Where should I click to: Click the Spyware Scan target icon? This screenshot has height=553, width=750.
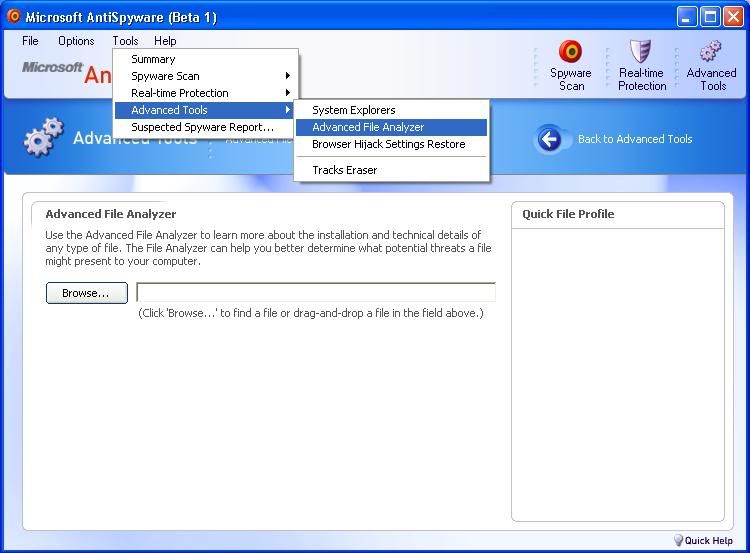(x=571, y=51)
